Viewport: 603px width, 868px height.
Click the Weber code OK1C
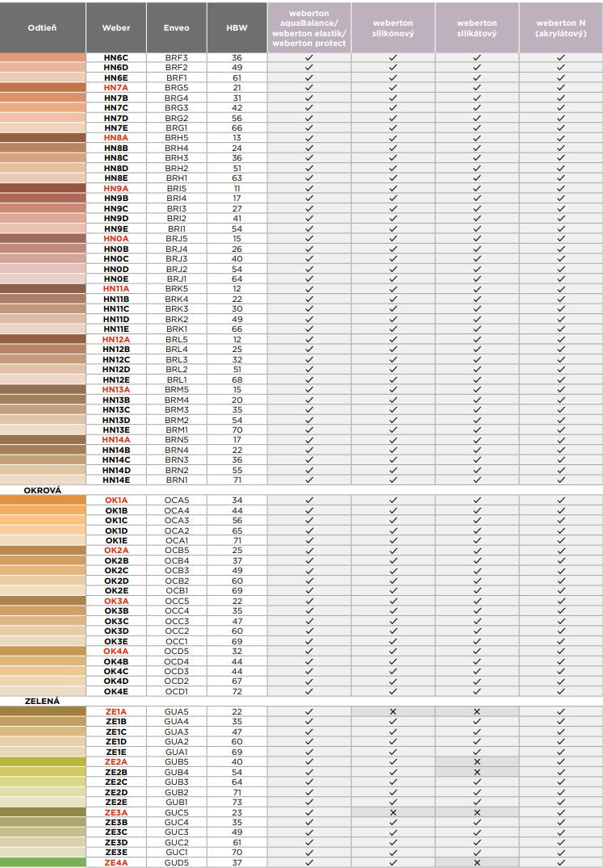point(116,520)
